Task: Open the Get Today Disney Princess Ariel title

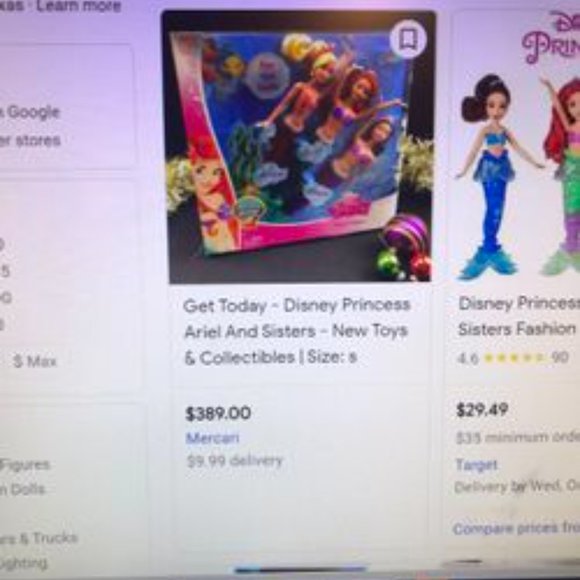Action: pyautogui.click(x=297, y=331)
